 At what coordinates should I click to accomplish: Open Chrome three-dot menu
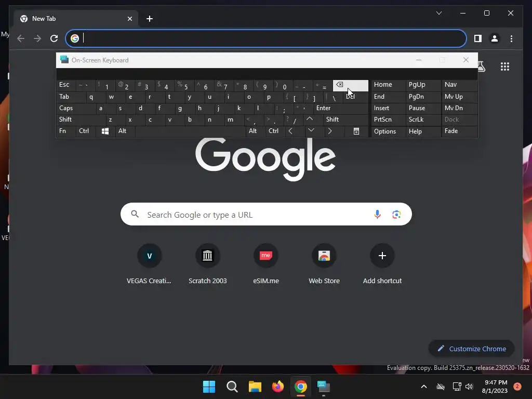pos(511,38)
